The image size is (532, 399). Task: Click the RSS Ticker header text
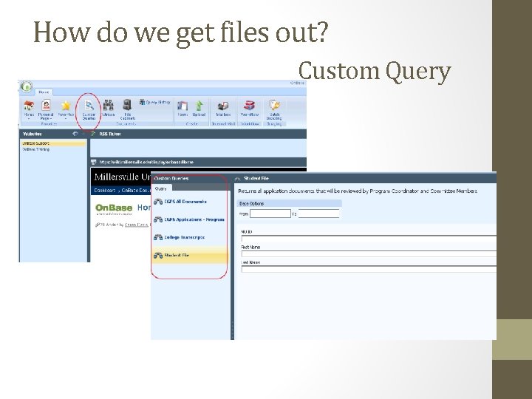(110, 134)
